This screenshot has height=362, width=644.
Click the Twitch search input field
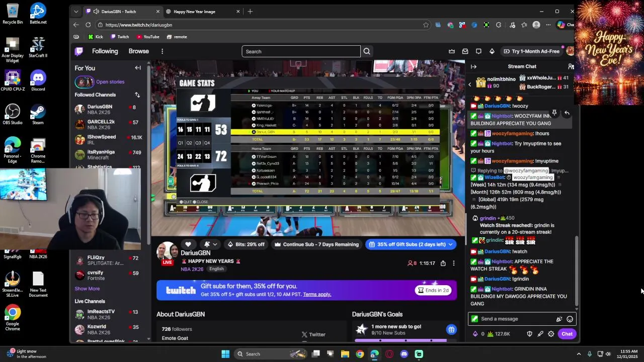[301, 51]
